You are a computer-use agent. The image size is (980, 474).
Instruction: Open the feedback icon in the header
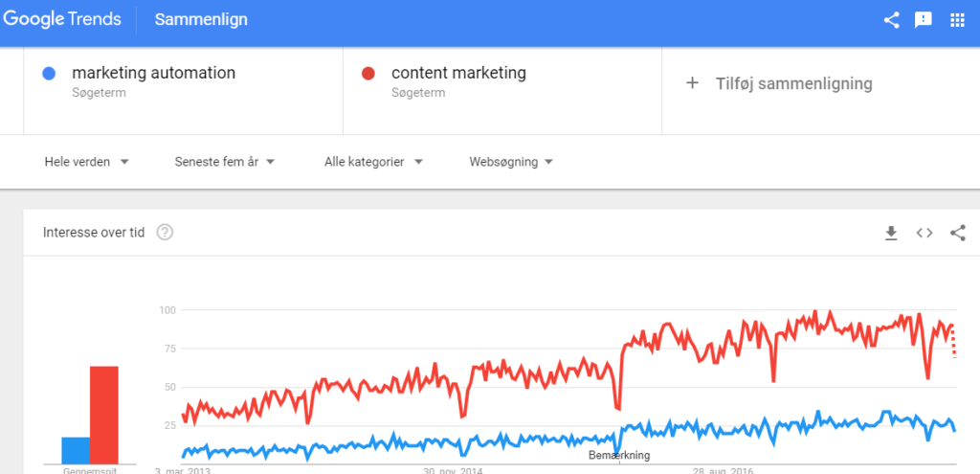point(924,20)
